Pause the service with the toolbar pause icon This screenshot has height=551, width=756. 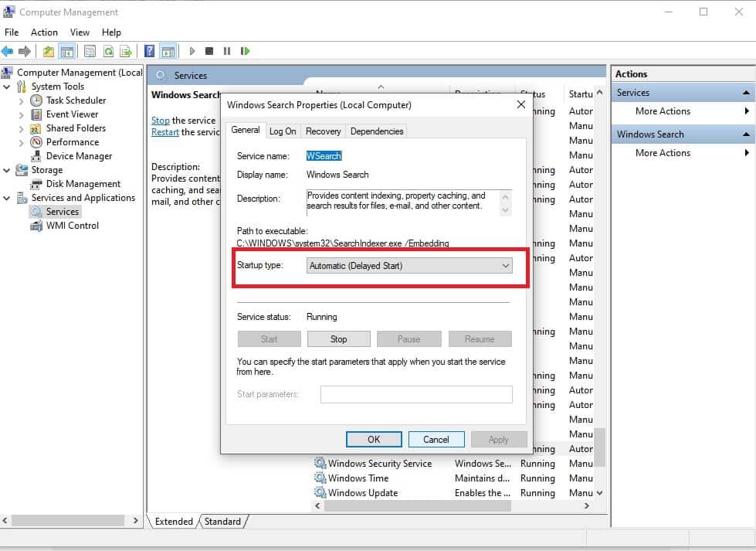[226, 51]
